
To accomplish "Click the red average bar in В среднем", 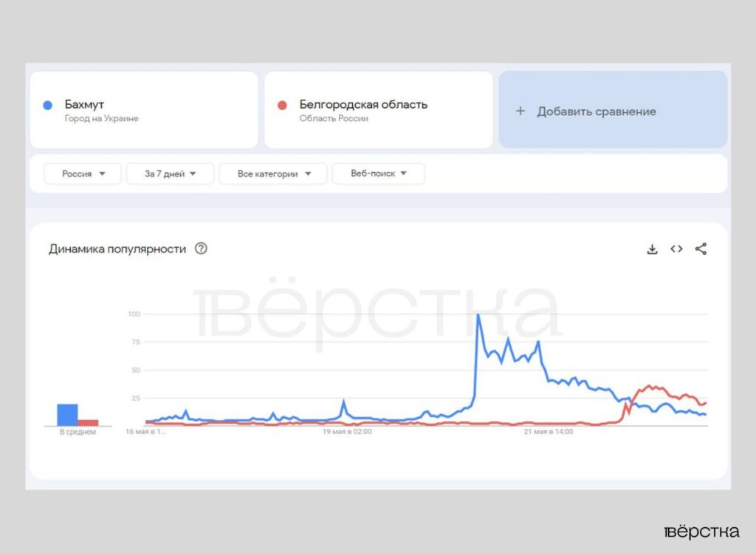I will pyautogui.click(x=88, y=423).
